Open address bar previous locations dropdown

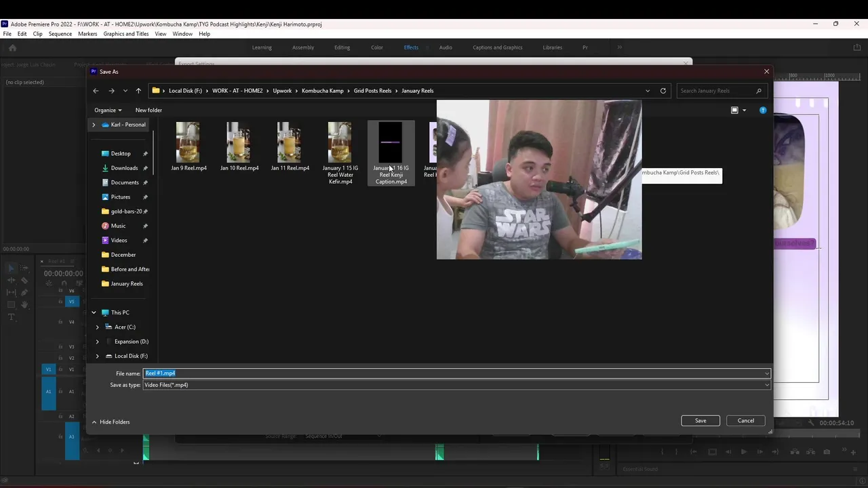click(648, 91)
